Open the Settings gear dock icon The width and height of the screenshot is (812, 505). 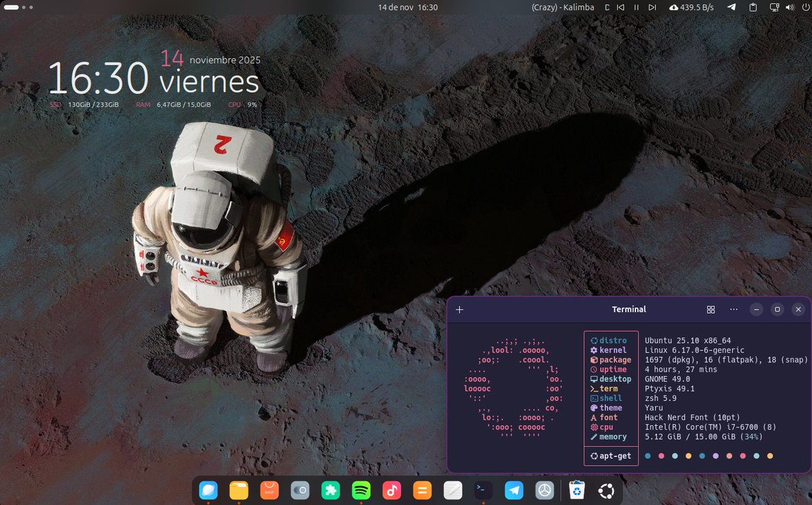[545, 490]
